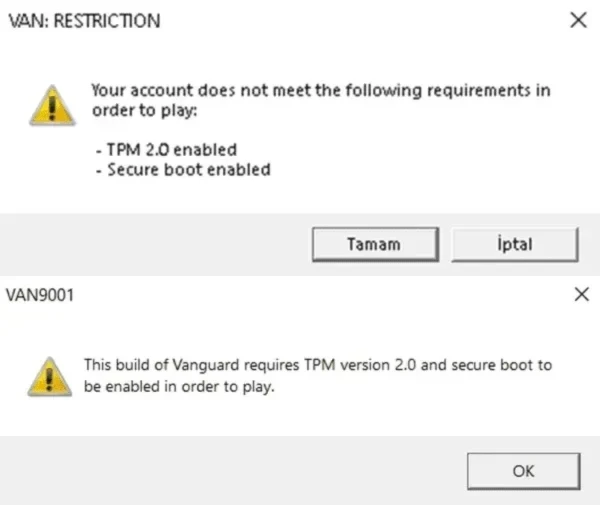Click the "TPM 2.0 enabled" requirement line
Image resolution: width=600 pixels, height=505 pixels.
(166, 150)
